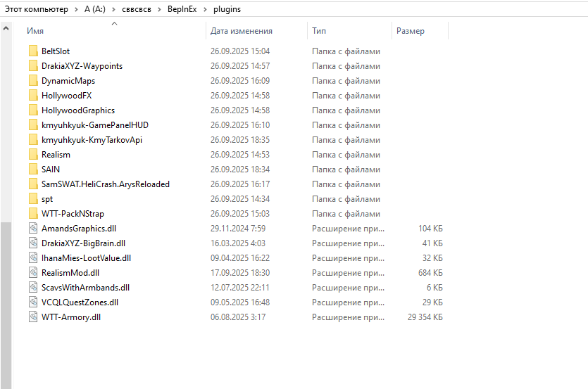Select the HollywoodGraphics folder name
This screenshot has width=588, height=389.
[78, 110]
